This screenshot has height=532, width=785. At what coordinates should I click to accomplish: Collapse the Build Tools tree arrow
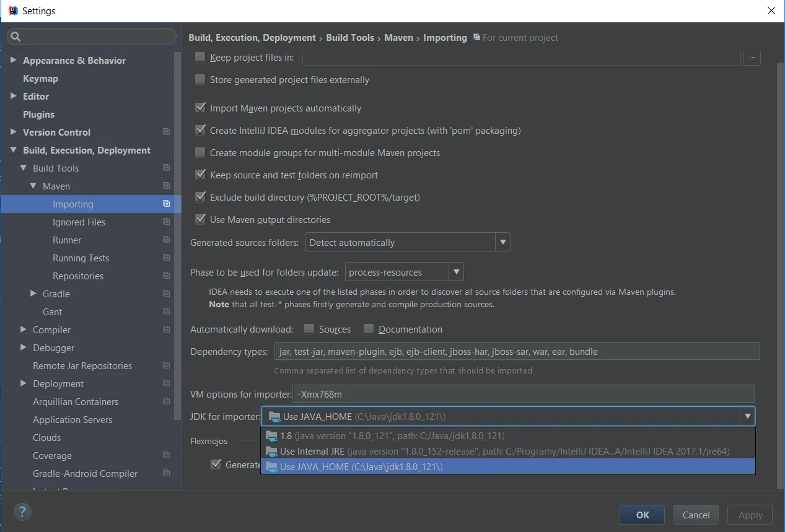coord(24,168)
